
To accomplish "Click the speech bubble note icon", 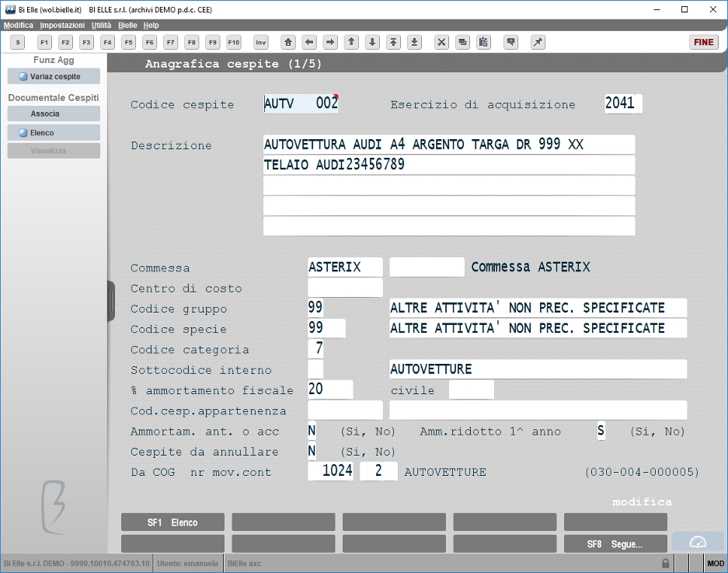I will coord(510,42).
